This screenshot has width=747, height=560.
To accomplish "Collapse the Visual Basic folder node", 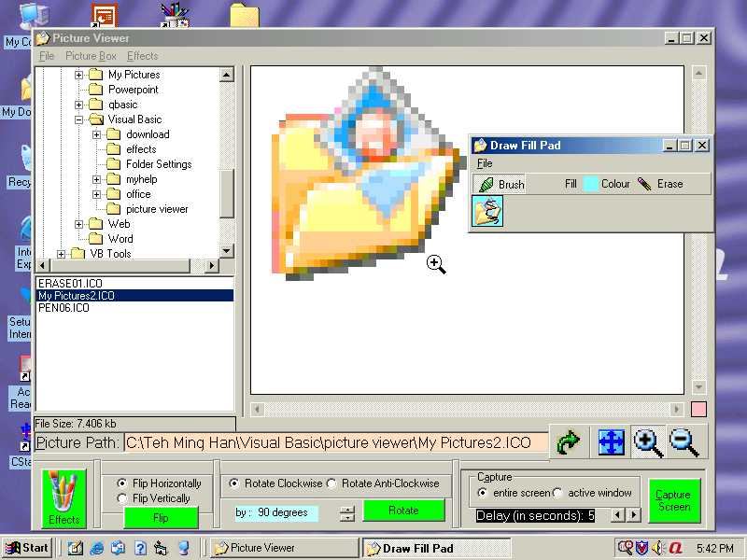I will [79, 119].
